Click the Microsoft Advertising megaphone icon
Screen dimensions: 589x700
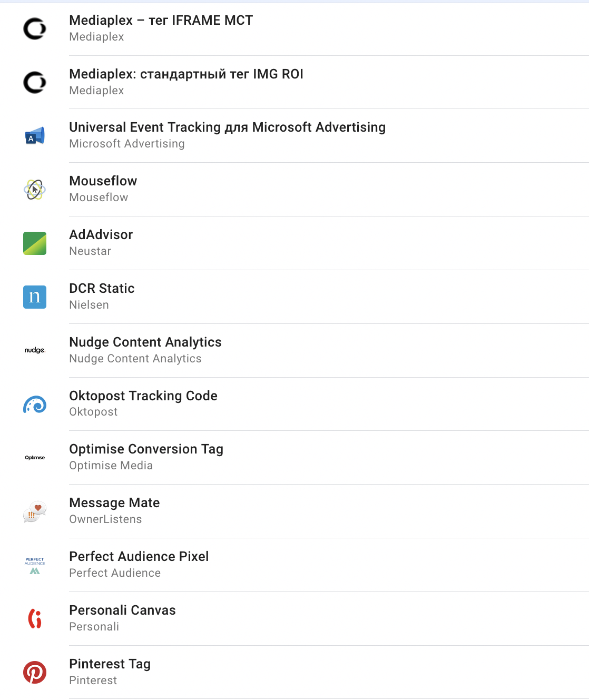35,136
